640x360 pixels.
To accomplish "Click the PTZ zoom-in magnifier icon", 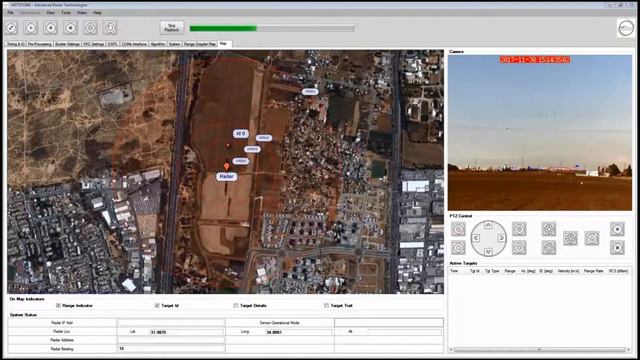I will (x=458, y=229).
